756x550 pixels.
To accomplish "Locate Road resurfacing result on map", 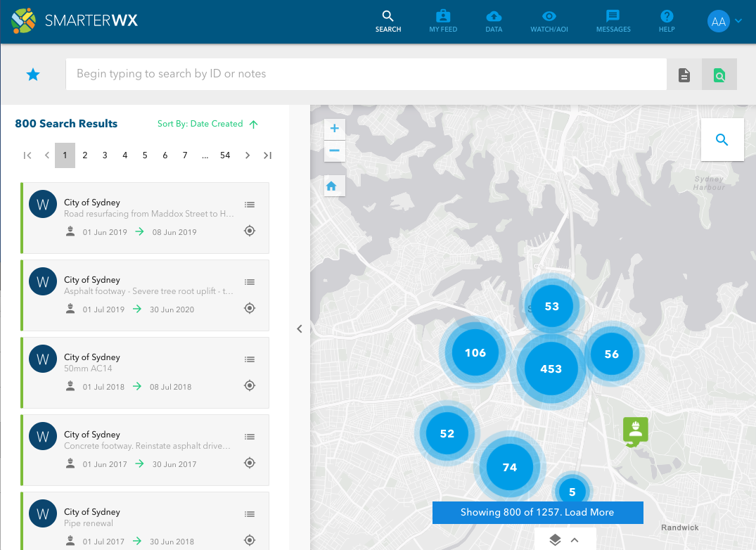I will click(x=249, y=231).
